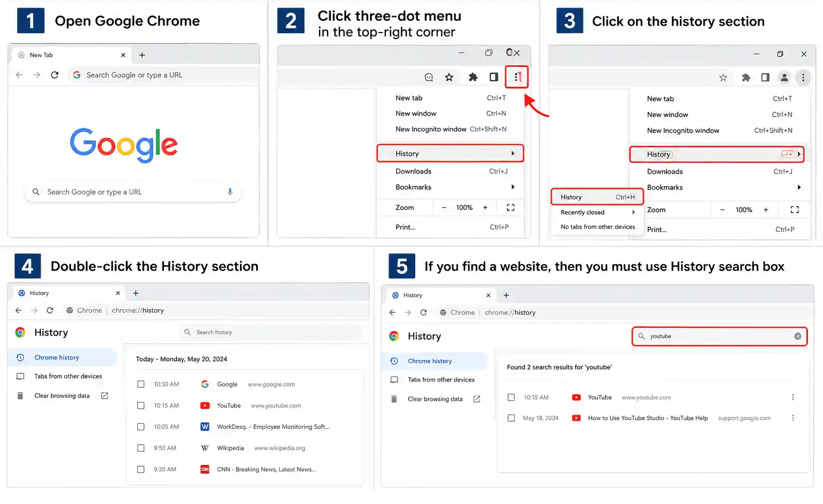Expand the Bookmarks submenu arrow in step 3
This screenshot has height=504, width=823.
coord(799,187)
